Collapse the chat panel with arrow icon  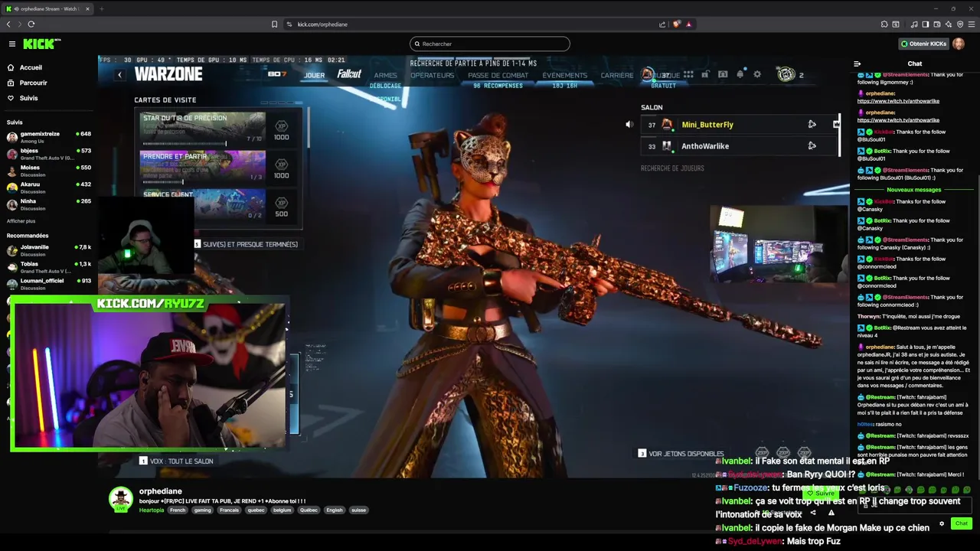857,64
